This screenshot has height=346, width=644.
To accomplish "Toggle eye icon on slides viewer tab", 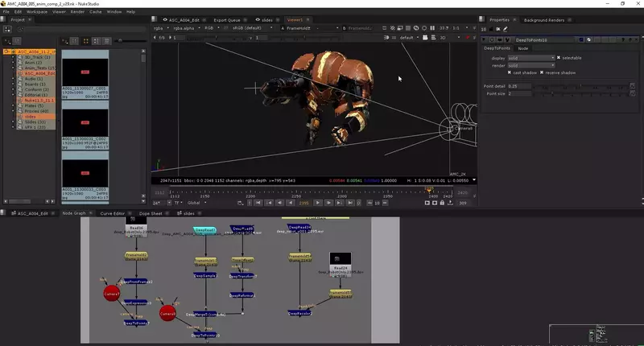I will pos(258,19).
